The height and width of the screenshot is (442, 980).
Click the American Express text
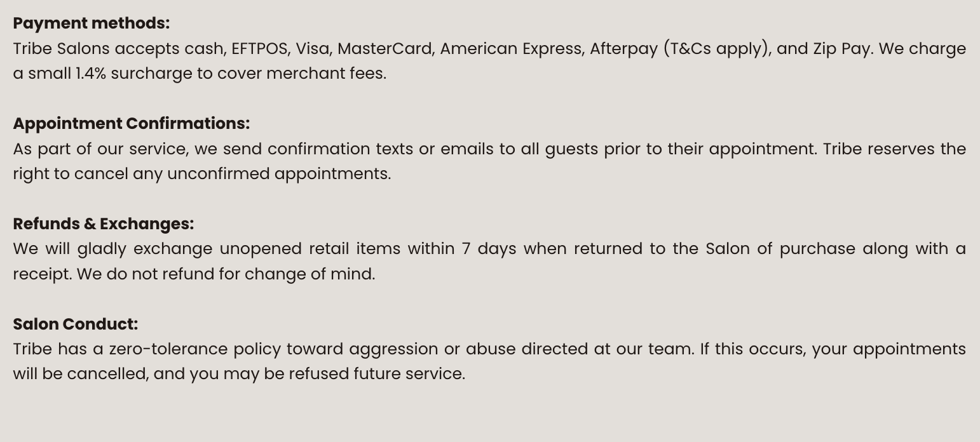pyautogui.click(x=511, y=49)
